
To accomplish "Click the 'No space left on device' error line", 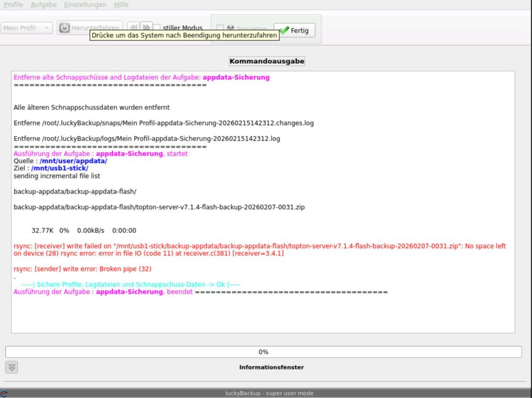I will pos(260,250).
